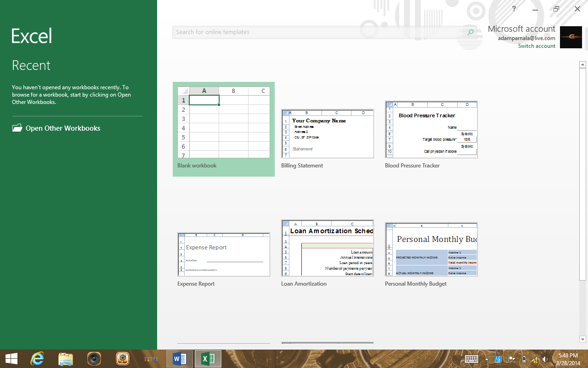Click the search magnifier icon for templates

tap(470, 32)
